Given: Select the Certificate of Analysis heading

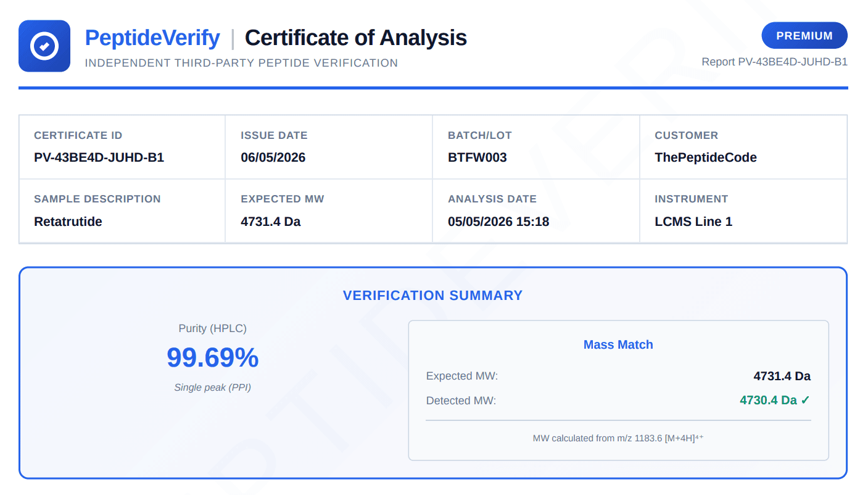Looking at the screenshot, I should (356, 38).
